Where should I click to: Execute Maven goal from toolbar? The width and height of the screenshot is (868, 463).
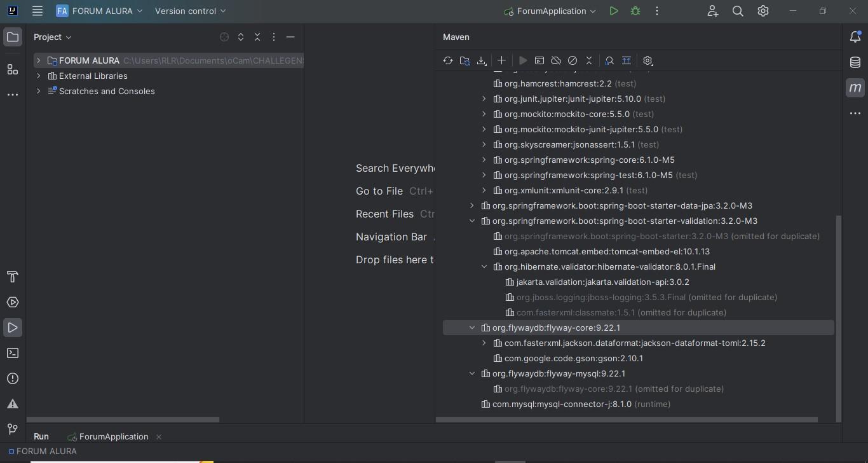pos(539,60)
